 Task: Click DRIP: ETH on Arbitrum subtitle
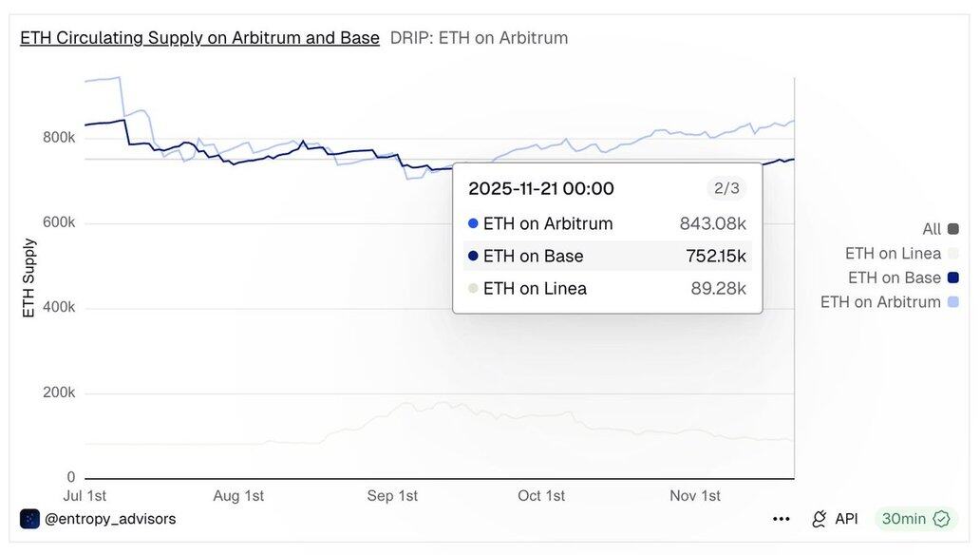pyautogui.click(x=479, y=38)
